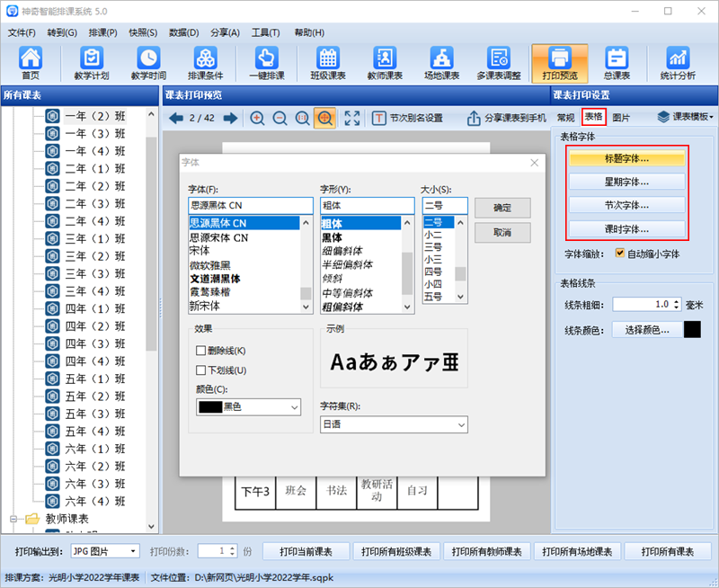Cancel font dialog with 取消

502,233
